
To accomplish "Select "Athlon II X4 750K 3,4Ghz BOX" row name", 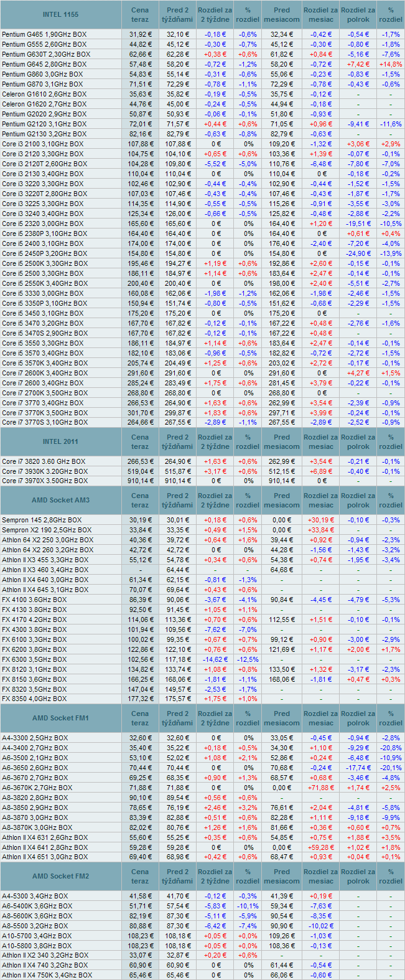I will click(x=47, y=975).
